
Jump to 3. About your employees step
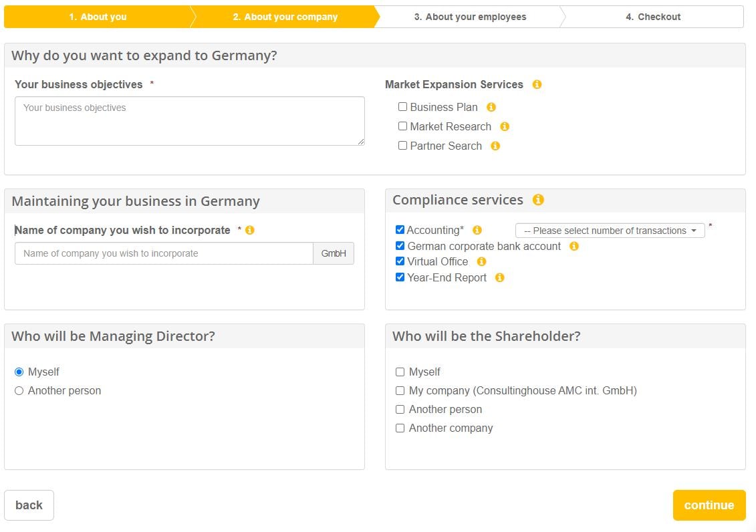click(x=470, y=17)
